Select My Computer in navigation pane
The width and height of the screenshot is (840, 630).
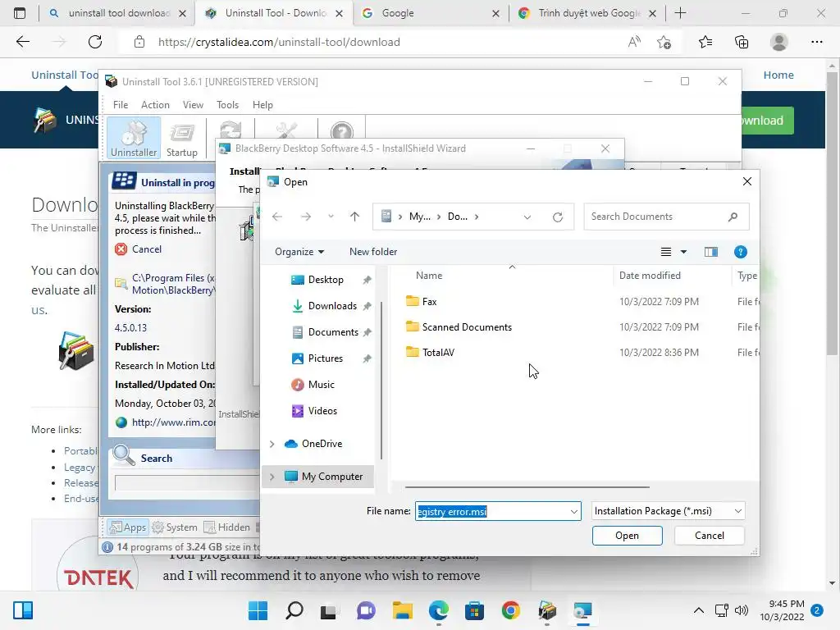332,477
